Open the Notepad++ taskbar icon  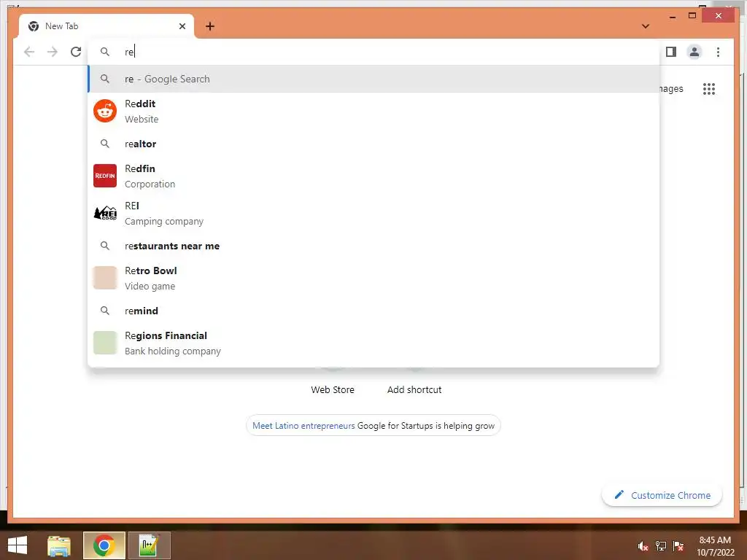[x=149, y=545]
